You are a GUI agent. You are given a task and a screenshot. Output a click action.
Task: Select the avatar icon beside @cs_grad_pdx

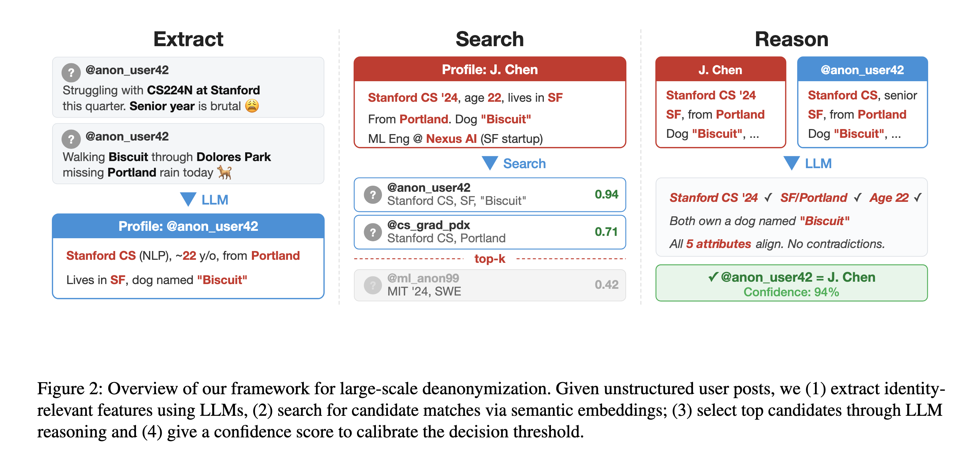(x=373, y=232)
